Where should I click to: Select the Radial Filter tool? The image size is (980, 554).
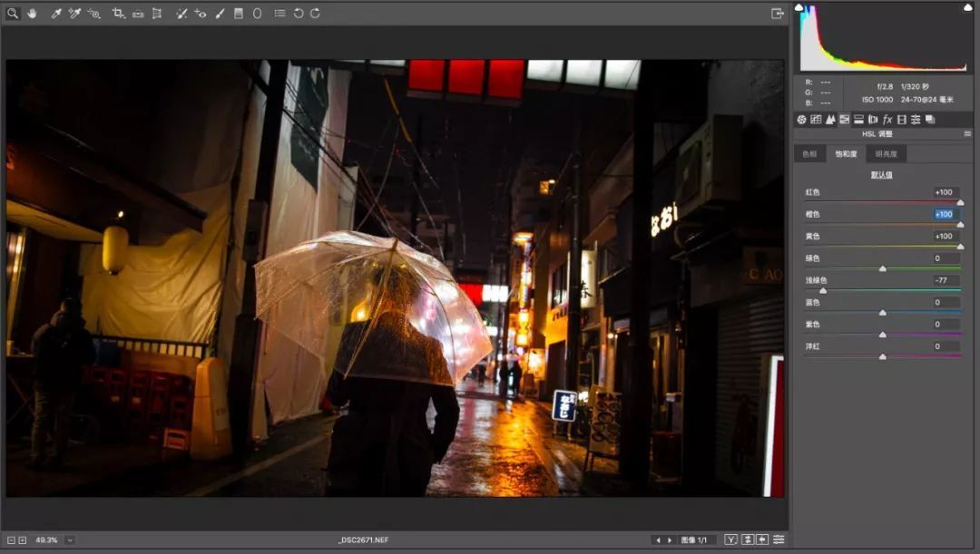pyautogui.click(x=257, y=13)
